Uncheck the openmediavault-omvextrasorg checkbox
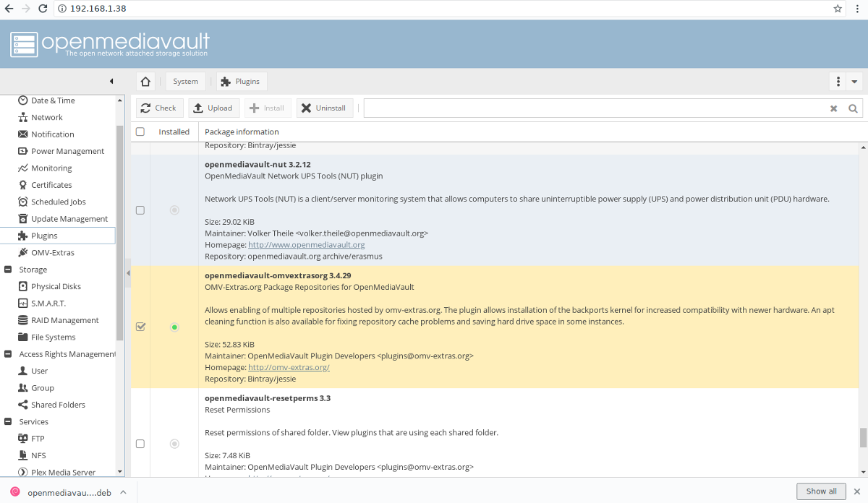The image size is (868, 503). click(140, 327)
